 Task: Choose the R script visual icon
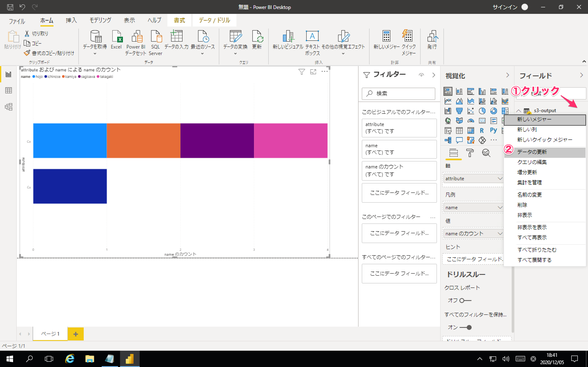point(482,130)
